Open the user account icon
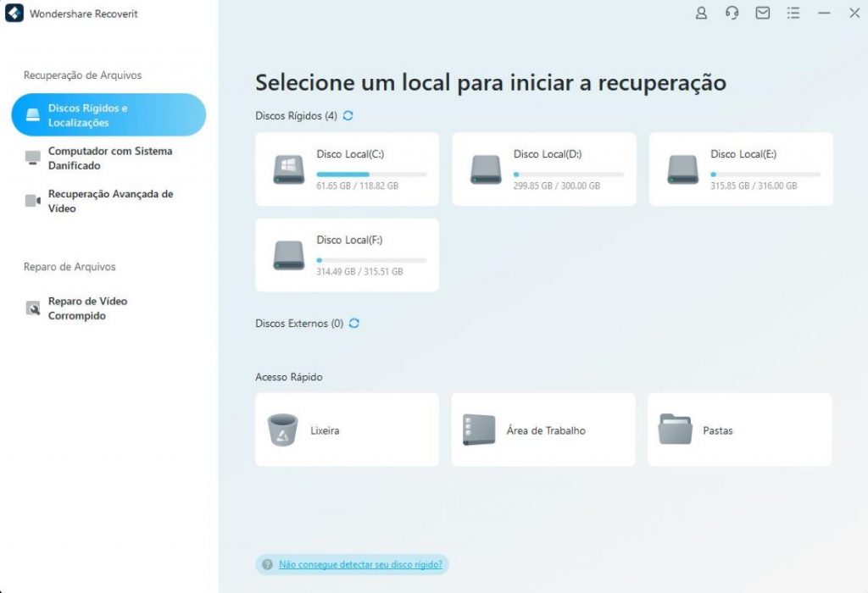The width and height of the screenshot is (868, 593). coord(701,13)
